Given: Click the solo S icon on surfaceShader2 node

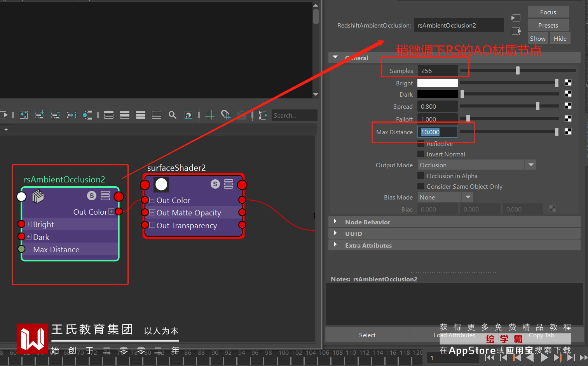Looking at the screenshot, I should pyautogui.click(x=215, y=184).
